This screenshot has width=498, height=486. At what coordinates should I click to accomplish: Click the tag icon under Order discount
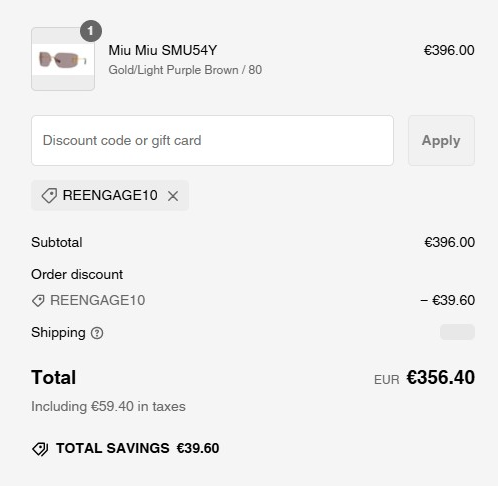coord(38,300)
